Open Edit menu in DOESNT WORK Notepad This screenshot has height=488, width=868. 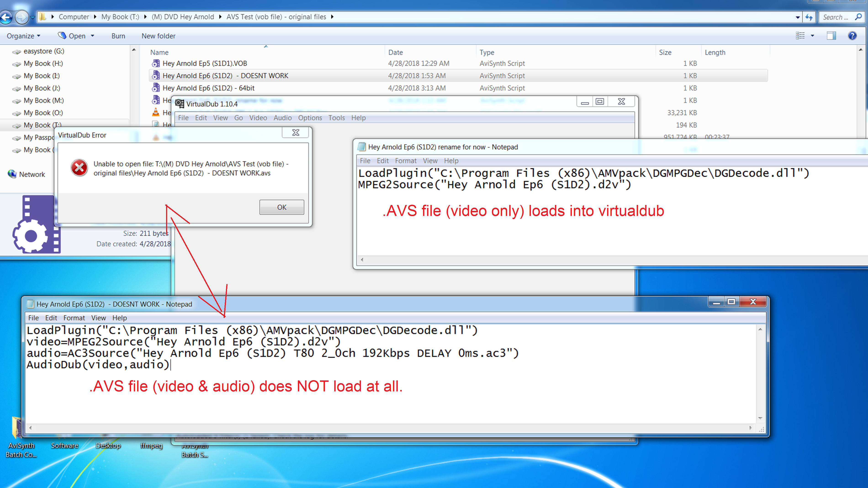coord(51,318)
